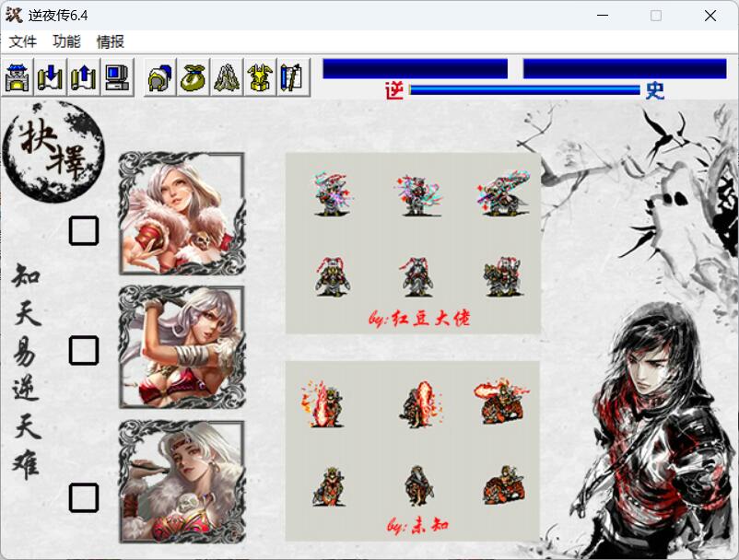This screenshot has width=739, height=560.
Task: Click the gray mountain toolbar icon
Action: click(227, 77)
